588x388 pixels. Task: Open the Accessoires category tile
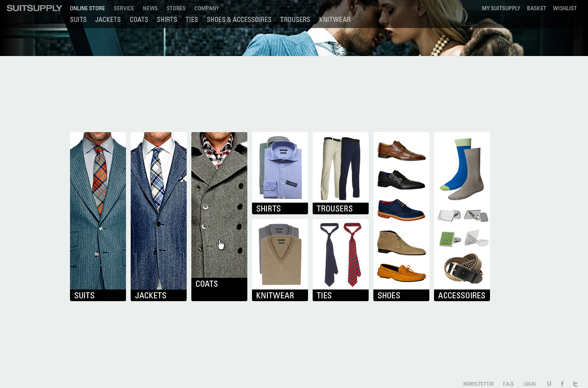(462, 216)
